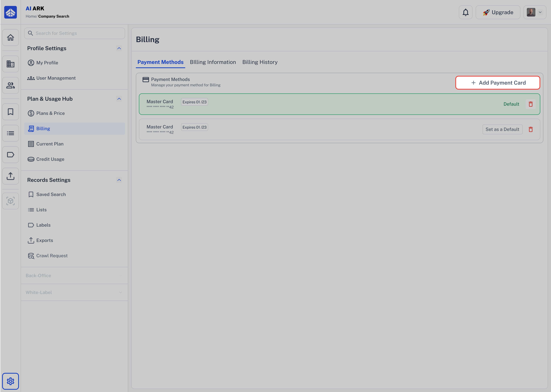Screen dimensions: 551x392
Task: Open User Management settings
Action: click(75, 78)
